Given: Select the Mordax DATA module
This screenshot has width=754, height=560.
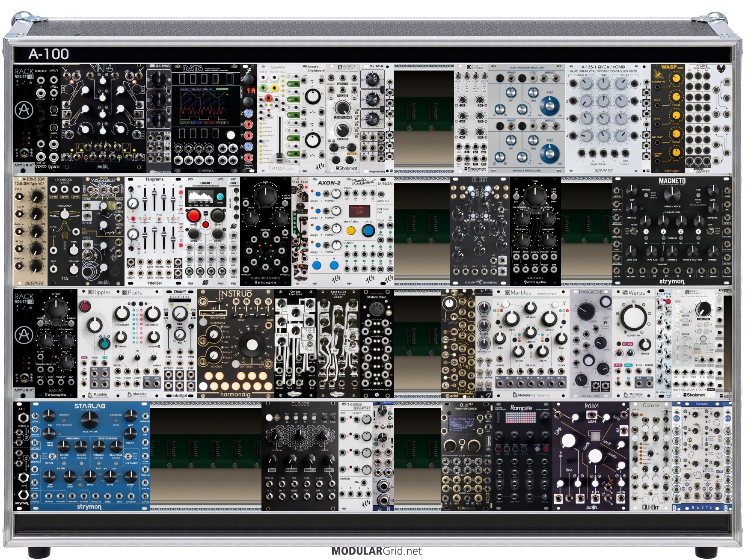Looking at the screenshot, I should coord(206,119).
